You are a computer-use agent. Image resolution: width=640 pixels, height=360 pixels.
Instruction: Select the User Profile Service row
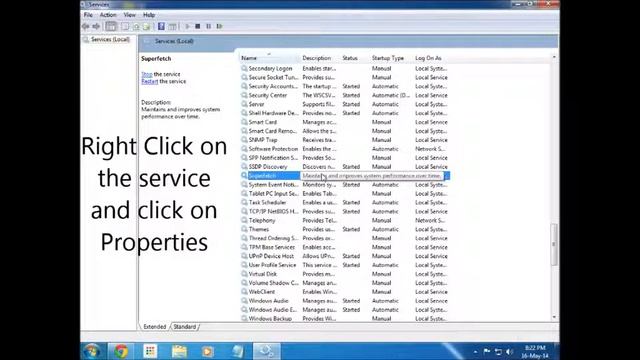tap(345, 265)
